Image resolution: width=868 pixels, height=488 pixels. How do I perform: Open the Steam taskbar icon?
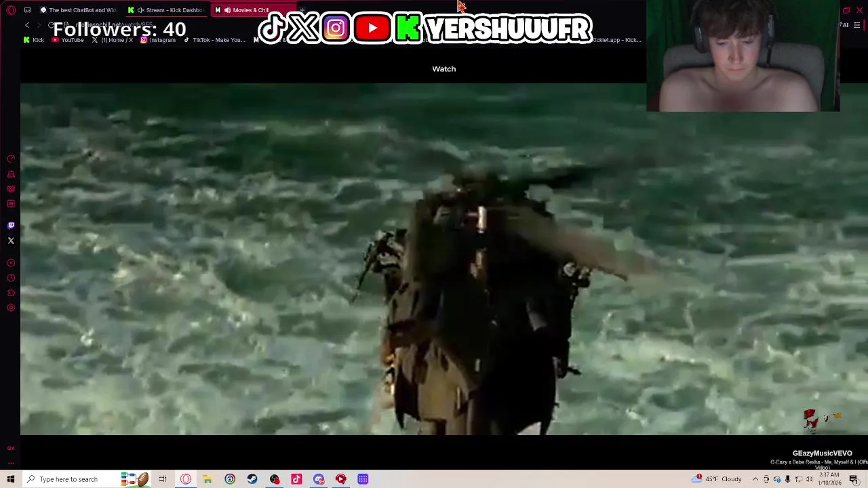[x=252, y=479]
